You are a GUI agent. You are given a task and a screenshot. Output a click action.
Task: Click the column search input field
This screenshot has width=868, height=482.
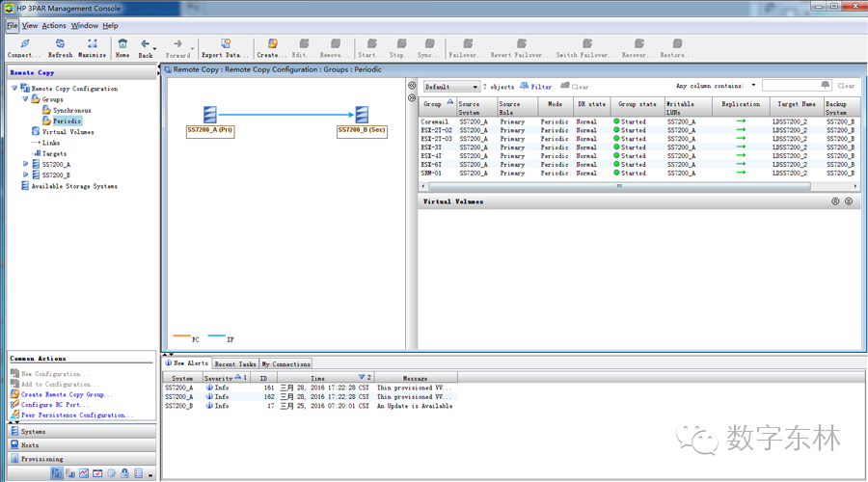[x=791, y=86]
